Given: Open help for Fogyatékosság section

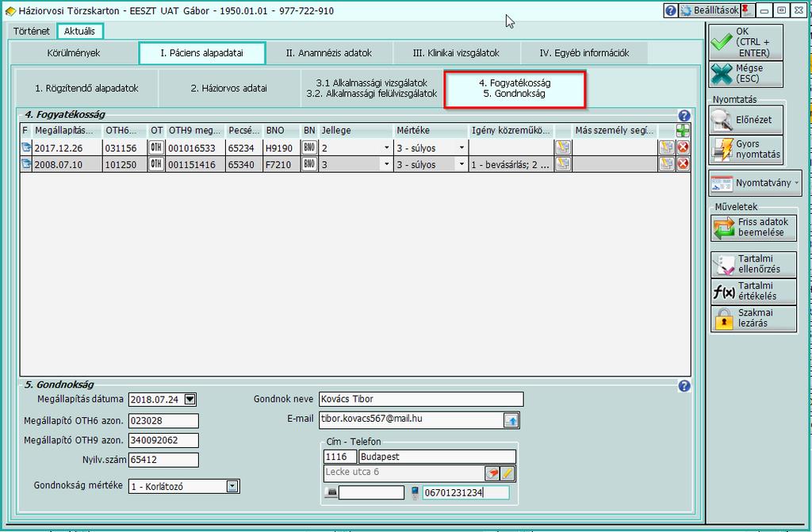Looking at the screenshot, I should pos(684,116).
